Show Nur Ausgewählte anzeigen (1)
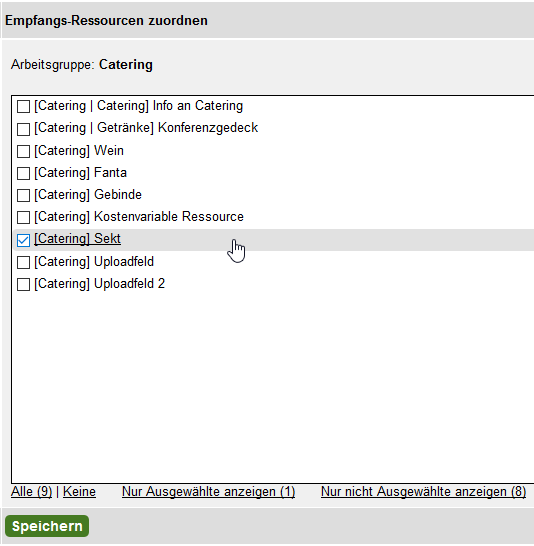Screen dimensions: 534x546 pyautogui.click(x=209, y=492)
